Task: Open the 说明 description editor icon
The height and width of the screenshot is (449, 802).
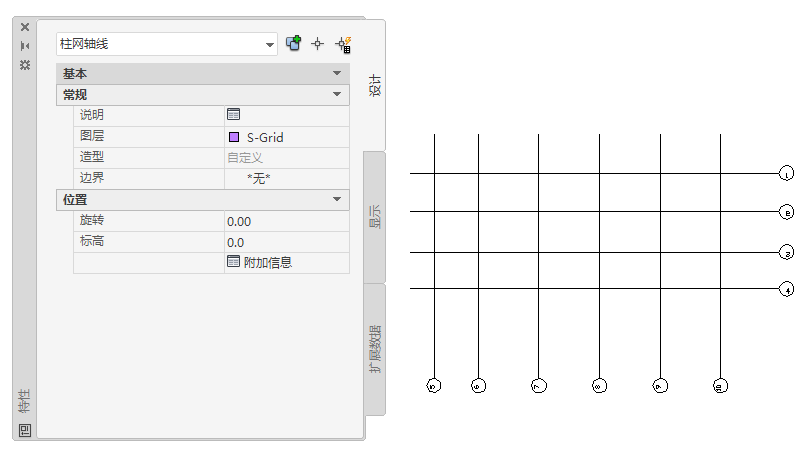Action: pyautogui.click(x=233, y=115)
